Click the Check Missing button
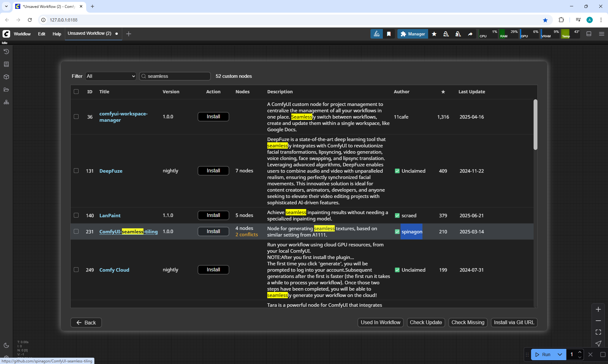Screen dimensions: 608x364 click(468, 322)
